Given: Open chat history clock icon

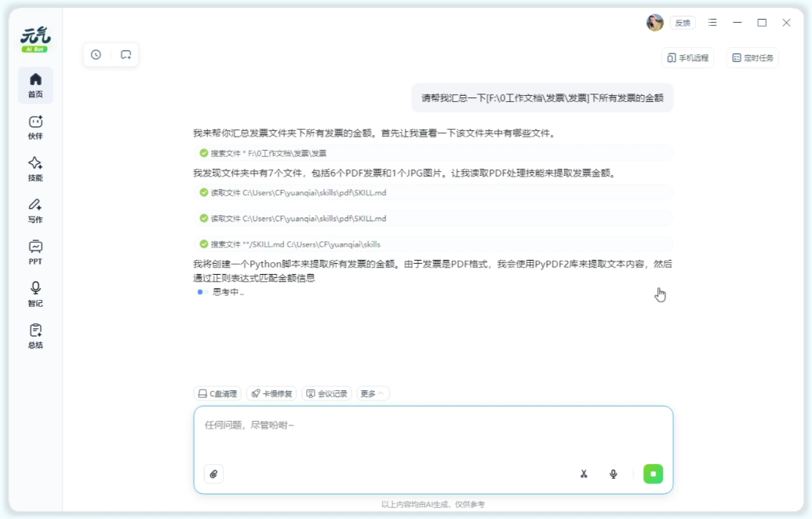Looking at the screenshot, I should click(96, 54).
